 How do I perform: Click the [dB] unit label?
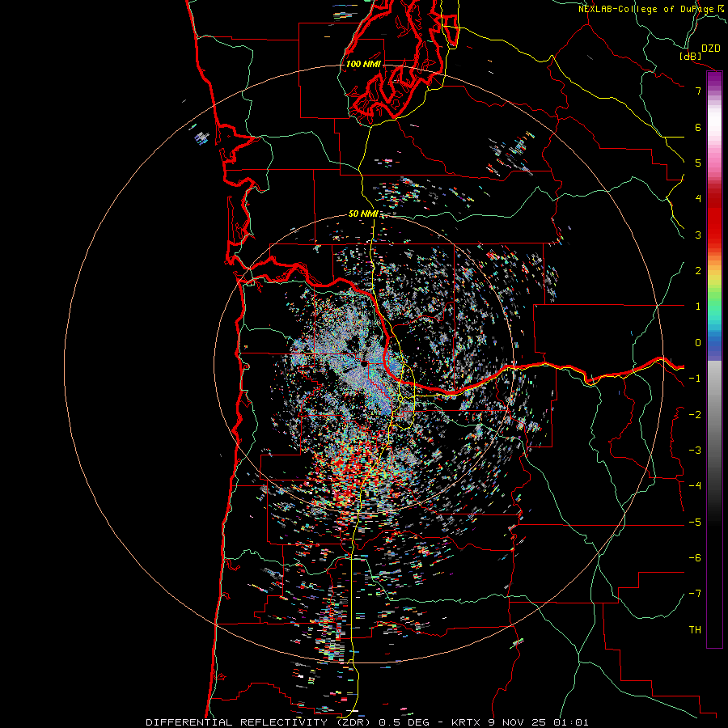point(691,56)
